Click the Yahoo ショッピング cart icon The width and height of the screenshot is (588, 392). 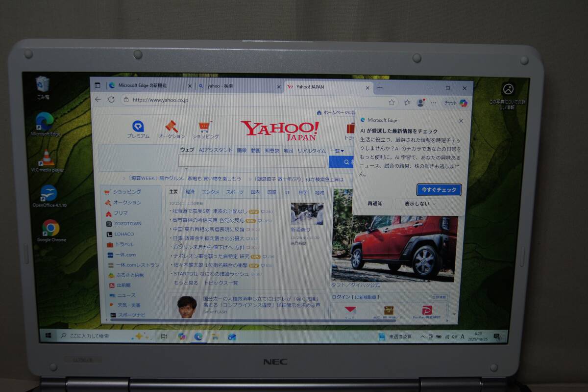coord(205,131)
